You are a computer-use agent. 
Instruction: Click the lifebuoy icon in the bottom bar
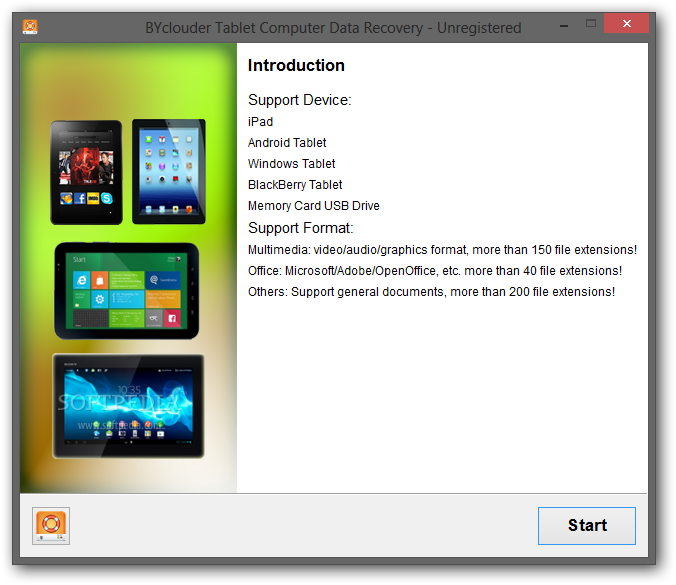coord(51,526)
